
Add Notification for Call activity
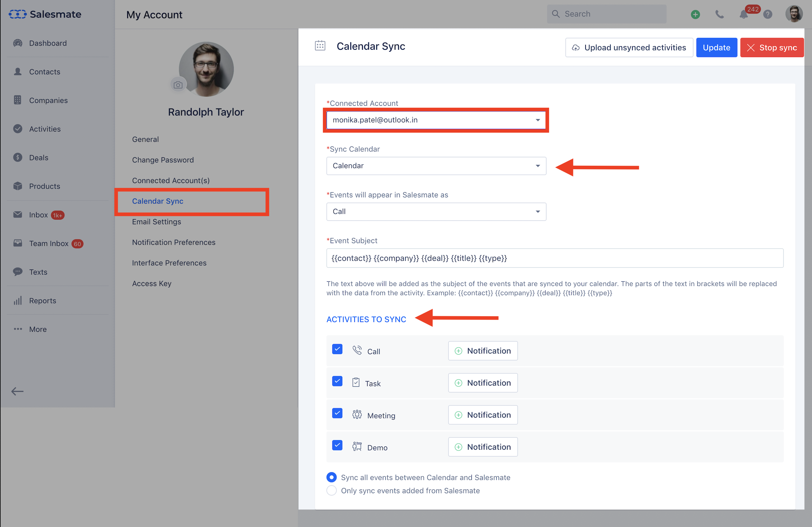pyautogui.click(x=483, y=351)
